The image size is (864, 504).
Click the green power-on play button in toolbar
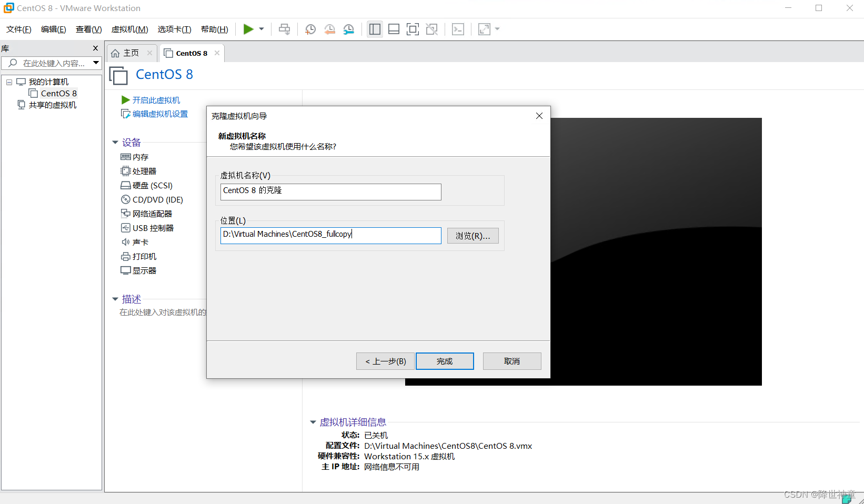248,29
